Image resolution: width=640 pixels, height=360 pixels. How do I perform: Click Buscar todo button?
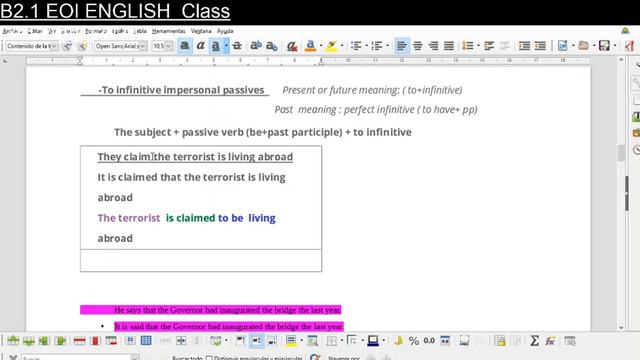click(x=187, y=358)
